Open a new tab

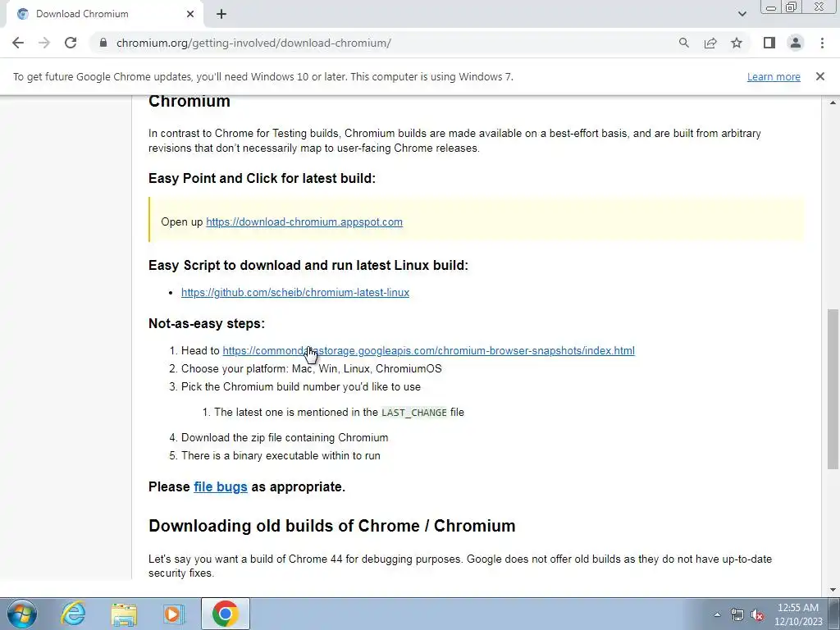click(221, 14)
